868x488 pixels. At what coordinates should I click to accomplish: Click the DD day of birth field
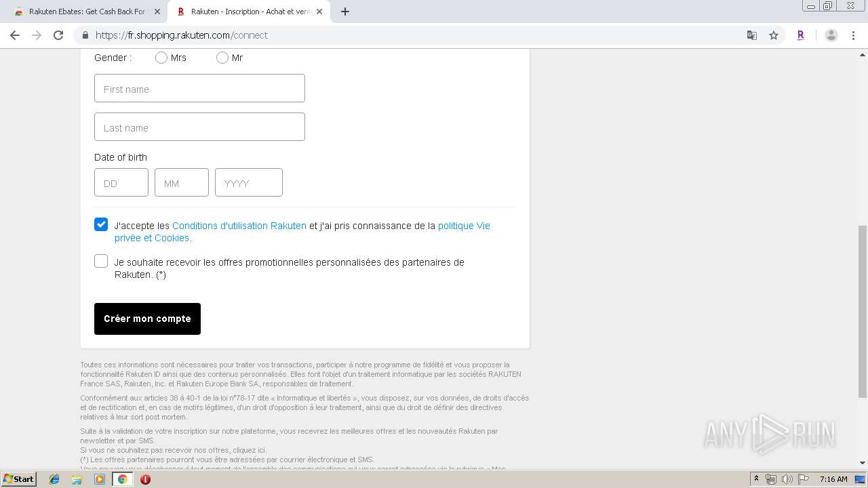(x=121, y=182)
